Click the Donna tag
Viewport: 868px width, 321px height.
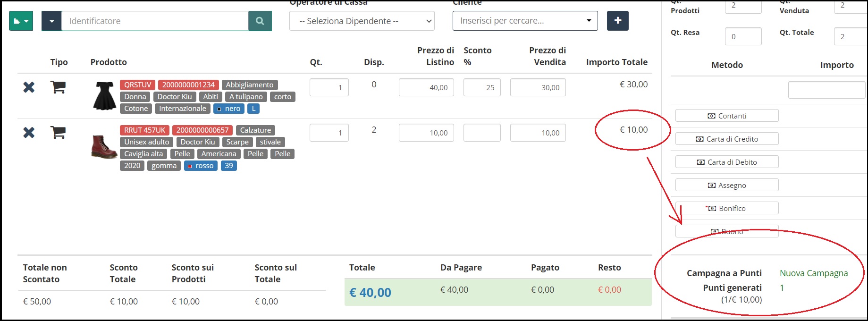(x=135, y=97)
